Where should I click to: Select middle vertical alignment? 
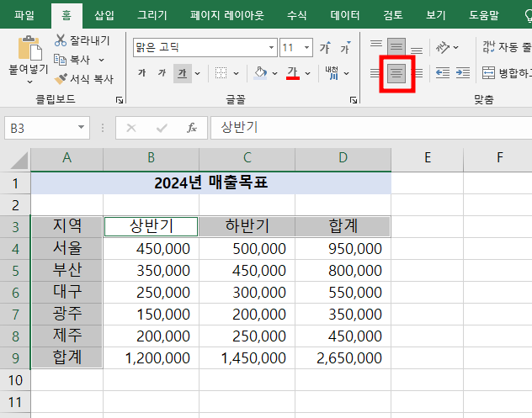pyautogui.click(x=396, y=46)
